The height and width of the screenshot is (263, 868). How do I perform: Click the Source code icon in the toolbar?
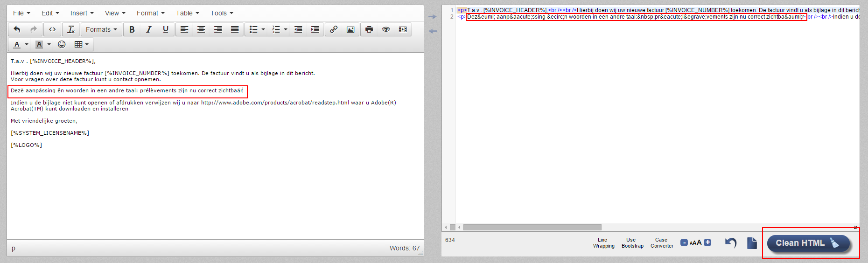52,29
